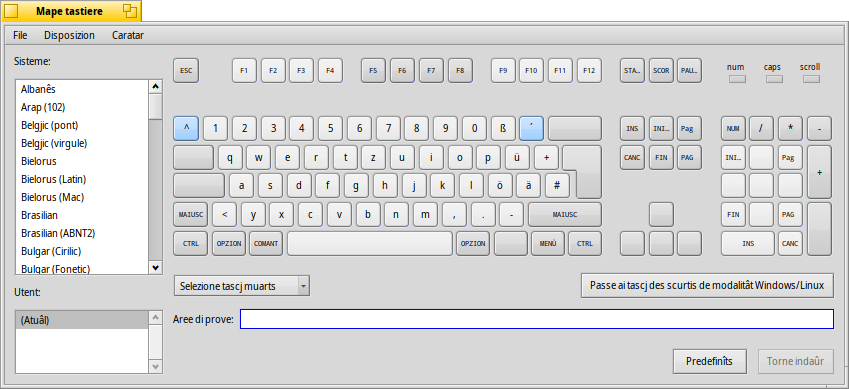Click the numpad slash key
Image resolution: width=849 pixels, height=389 pixels.
click(762, 128)
